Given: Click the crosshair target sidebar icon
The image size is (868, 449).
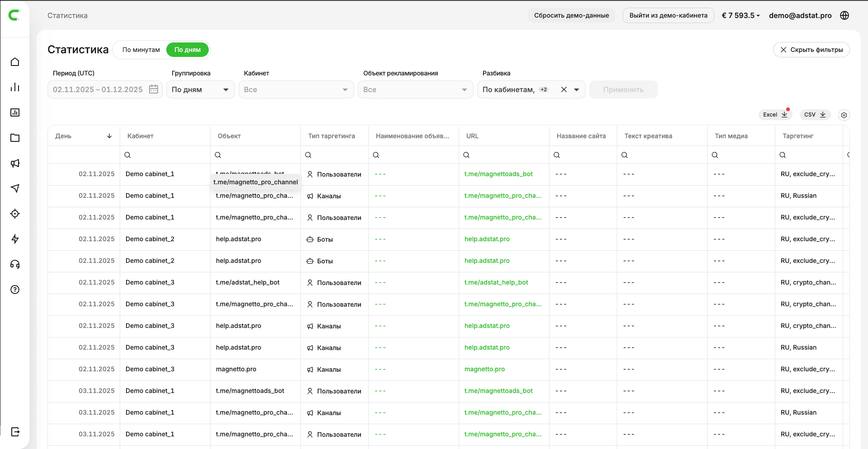Looking at the screenshot, I should point(15,214).
